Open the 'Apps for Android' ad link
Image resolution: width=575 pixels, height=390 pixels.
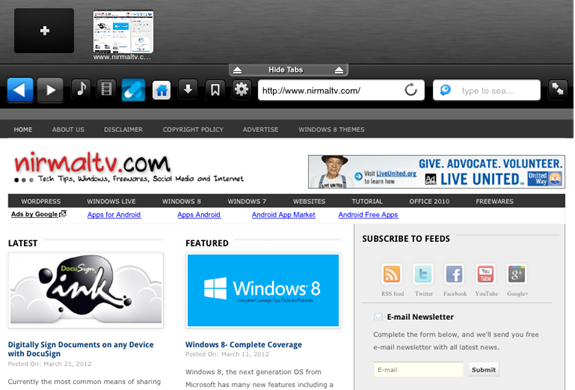114,215
